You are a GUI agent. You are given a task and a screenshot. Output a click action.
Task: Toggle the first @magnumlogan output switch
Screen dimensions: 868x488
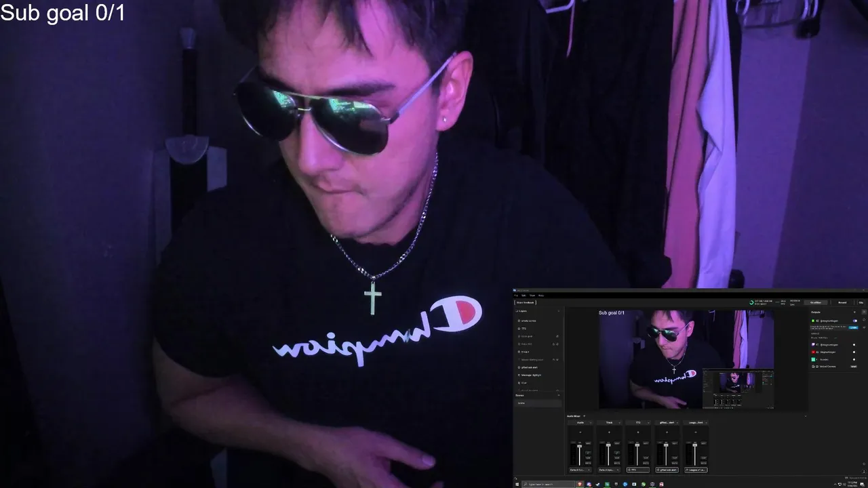pyautogui.click(x=854, y=321)
